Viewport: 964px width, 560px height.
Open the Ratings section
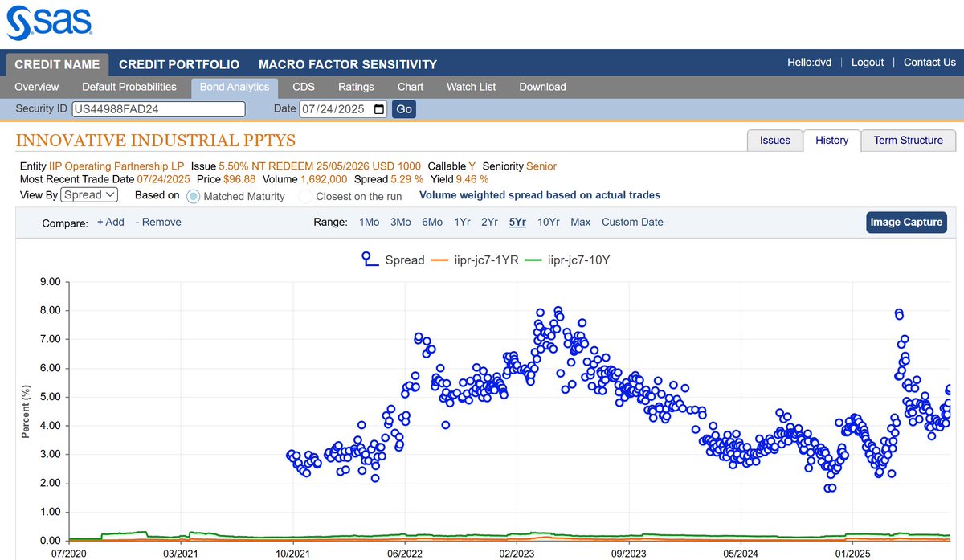tap(356, 87)
